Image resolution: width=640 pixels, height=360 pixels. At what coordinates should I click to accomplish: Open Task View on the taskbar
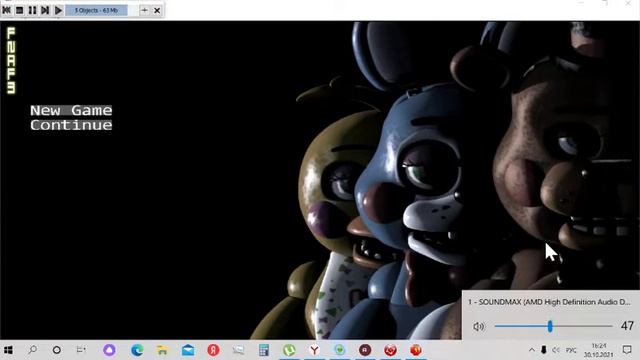[x=81, y=350]
